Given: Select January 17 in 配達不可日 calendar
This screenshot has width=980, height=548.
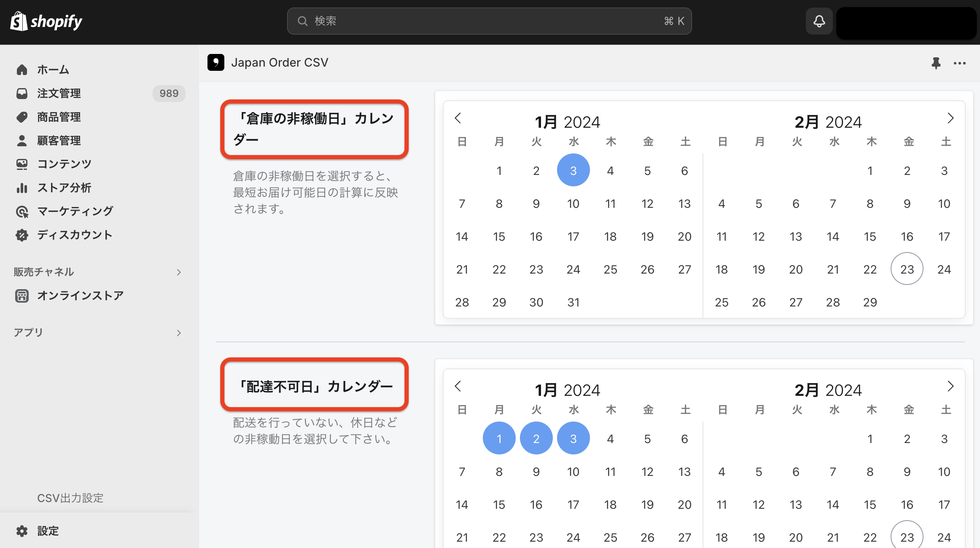Looking at the screenshot, I should 573,504.
